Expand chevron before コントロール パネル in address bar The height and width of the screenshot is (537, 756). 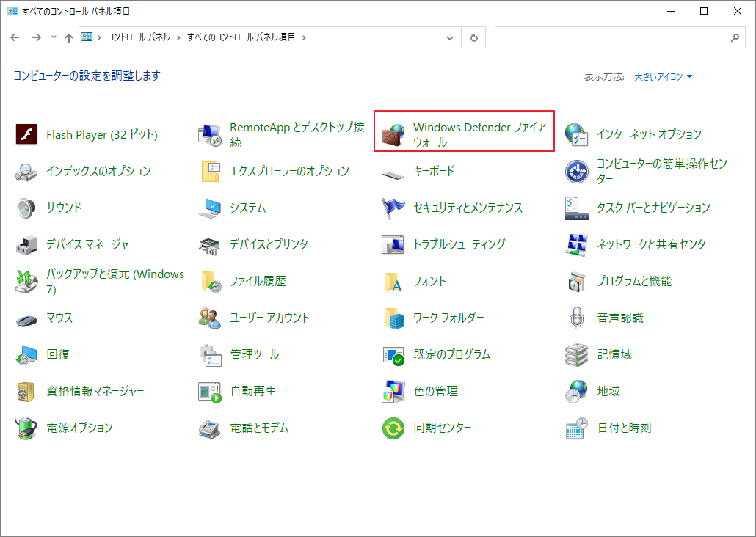click(x=99, y=37)
